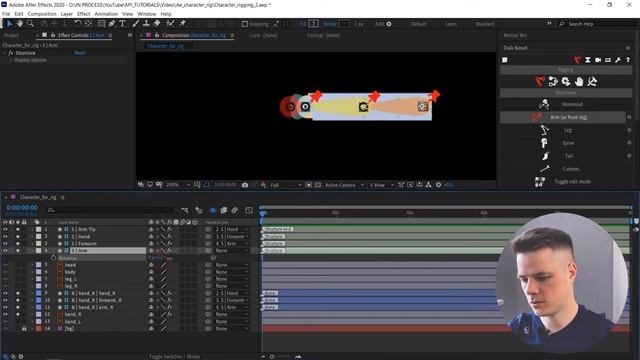Select the Eraser tool
640x360 pixels.
[157, 24]
